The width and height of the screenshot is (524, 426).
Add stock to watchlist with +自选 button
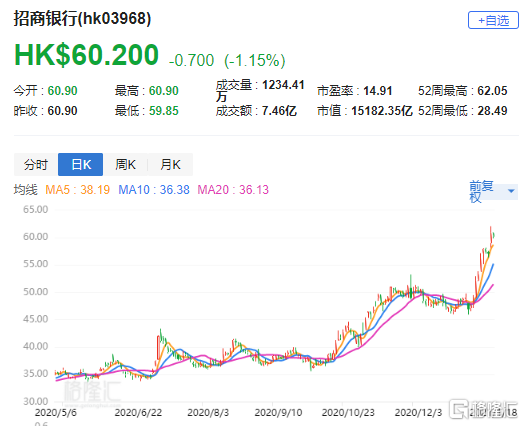point(493,20)
